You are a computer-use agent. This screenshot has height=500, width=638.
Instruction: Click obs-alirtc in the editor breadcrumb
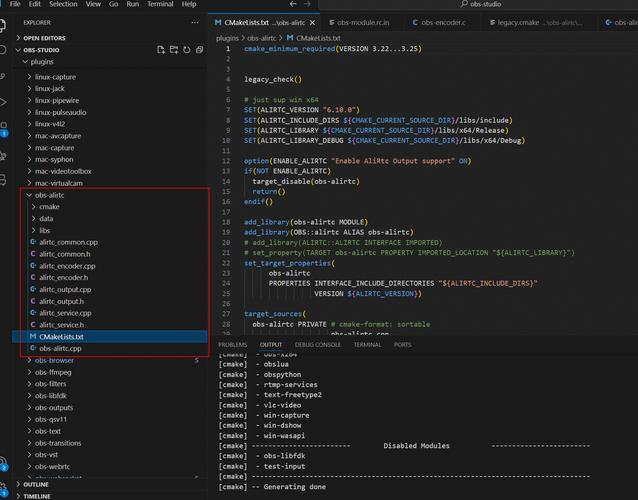[x=262, y=38]
